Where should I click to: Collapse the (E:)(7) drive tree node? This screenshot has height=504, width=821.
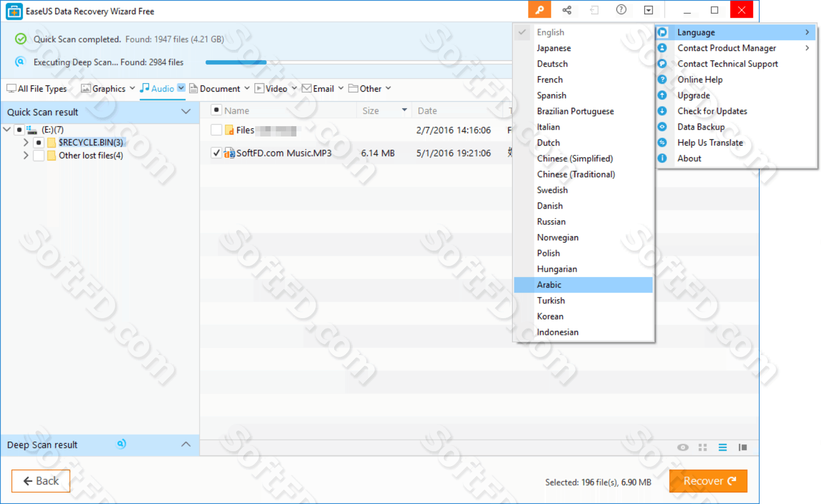coord(7,130)
